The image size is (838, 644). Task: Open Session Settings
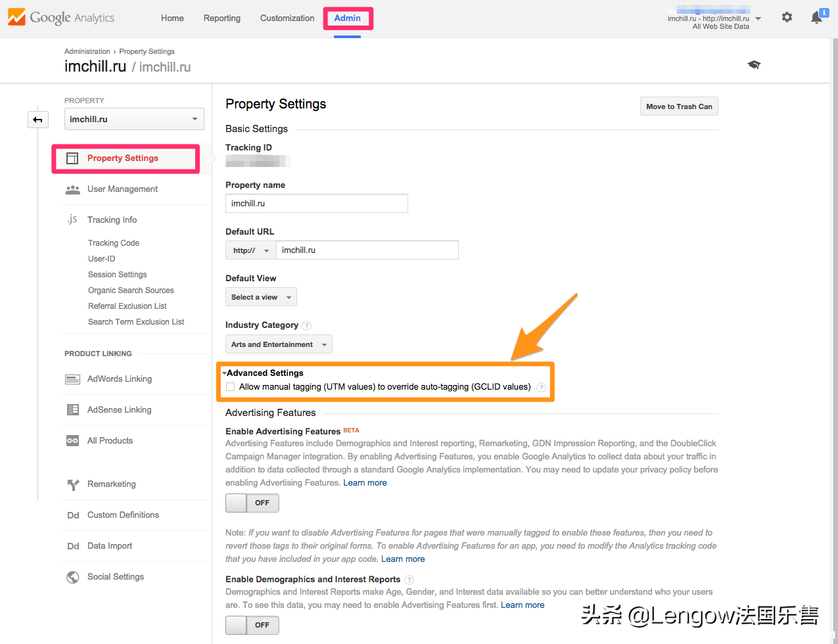[x=118, y=275]
